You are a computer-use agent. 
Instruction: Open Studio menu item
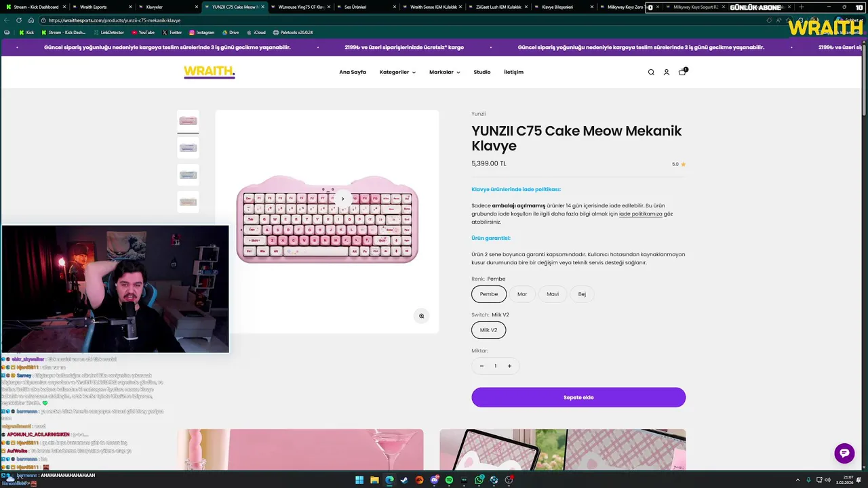pyautogui.click(x=482, y=72)
